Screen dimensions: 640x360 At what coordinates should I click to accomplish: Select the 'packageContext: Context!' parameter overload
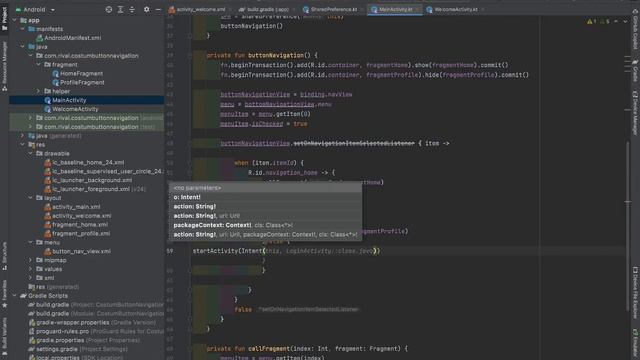(x=265, y=225)
